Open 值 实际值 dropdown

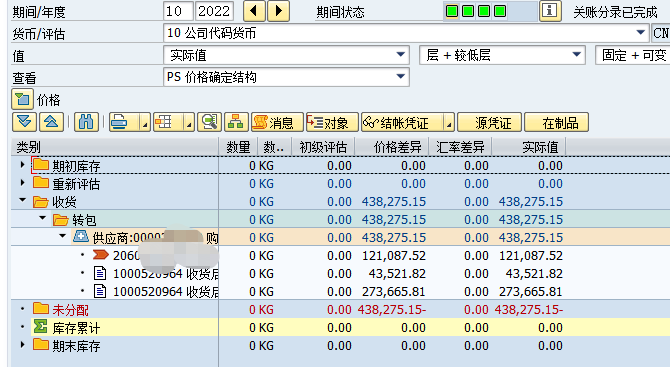(x=400, y=55)
